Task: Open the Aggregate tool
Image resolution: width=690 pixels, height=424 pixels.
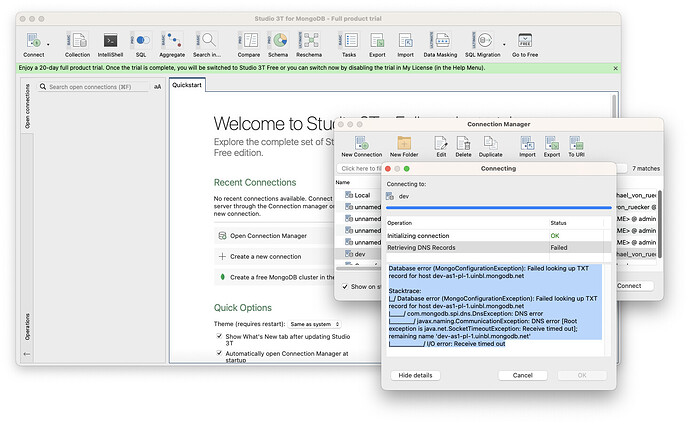Action: [172, 42]
